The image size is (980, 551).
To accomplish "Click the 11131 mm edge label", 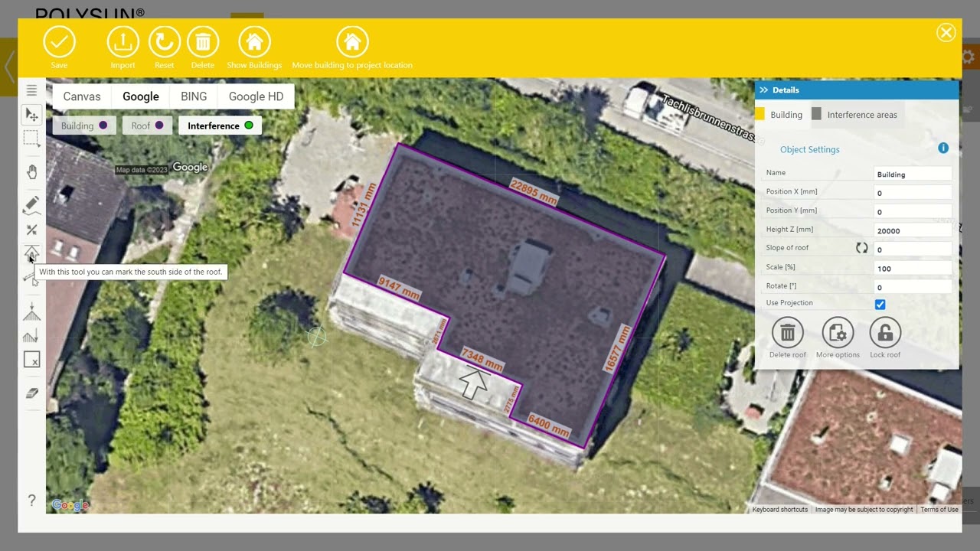I will [364, 205].
